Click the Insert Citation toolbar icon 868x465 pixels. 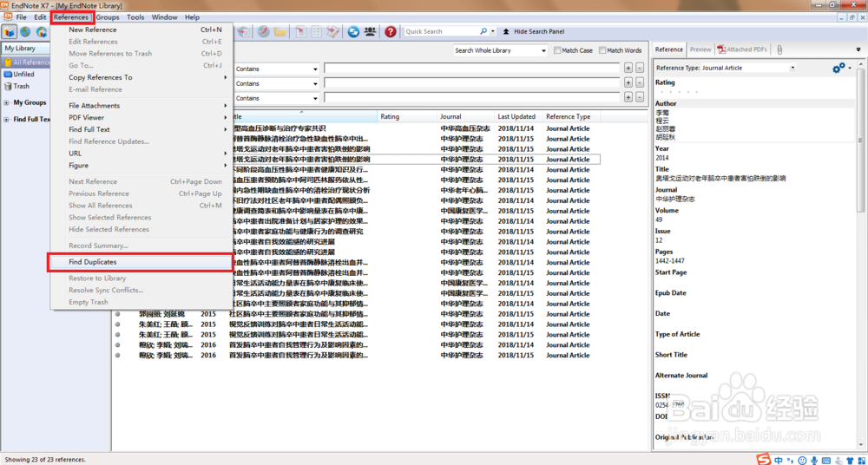click(x=300, y=31)
